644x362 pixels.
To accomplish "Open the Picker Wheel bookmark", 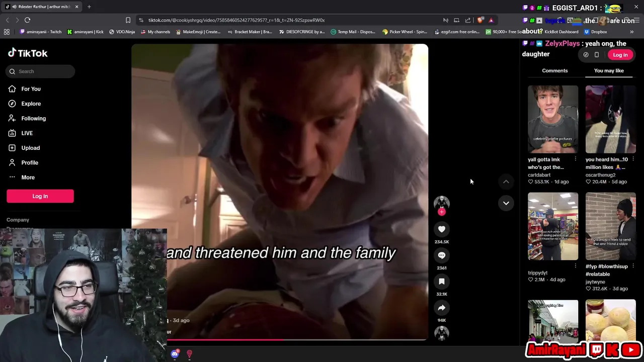I will 406,32.
